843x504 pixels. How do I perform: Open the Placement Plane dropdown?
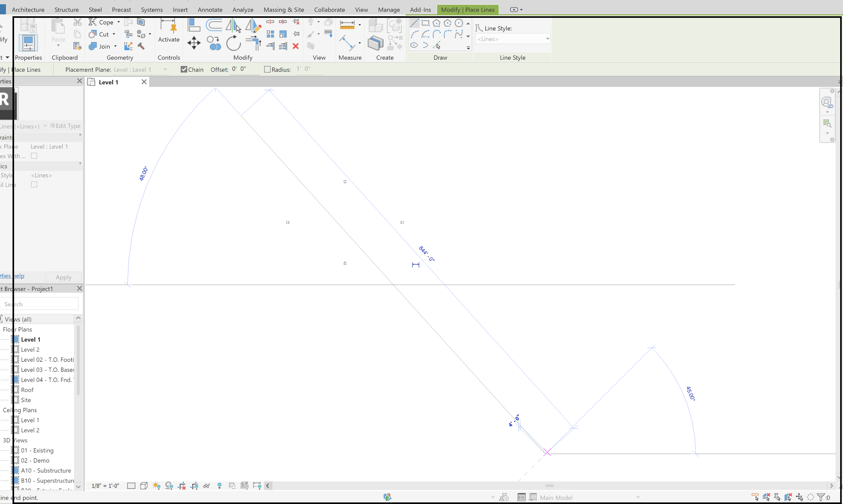point(165,69)
